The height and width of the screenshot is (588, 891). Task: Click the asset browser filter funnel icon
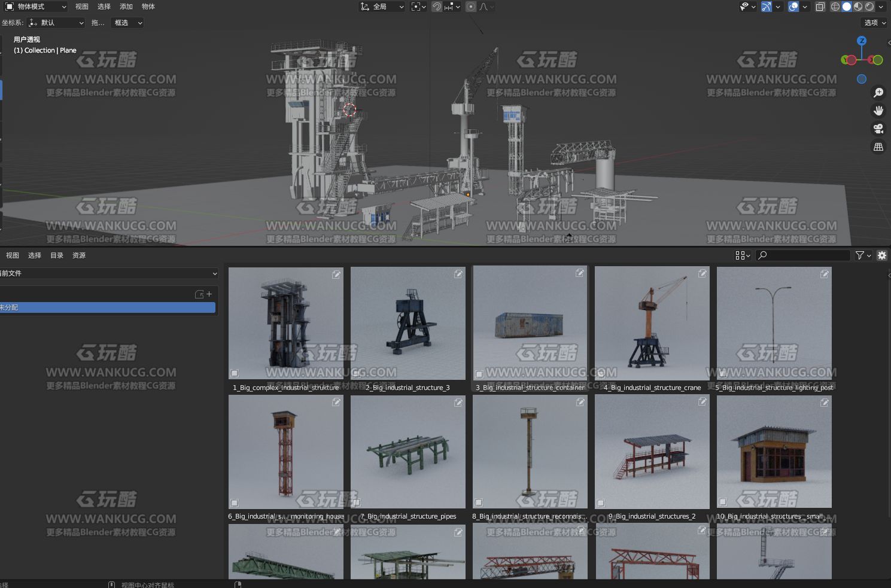pyautogui.click(x=860, y=255)
